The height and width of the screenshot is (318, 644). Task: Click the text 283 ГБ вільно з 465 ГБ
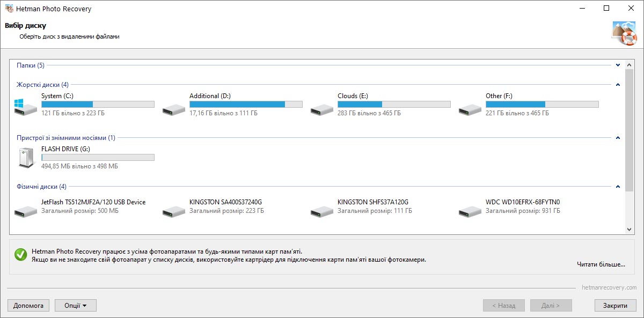[369, 113]
